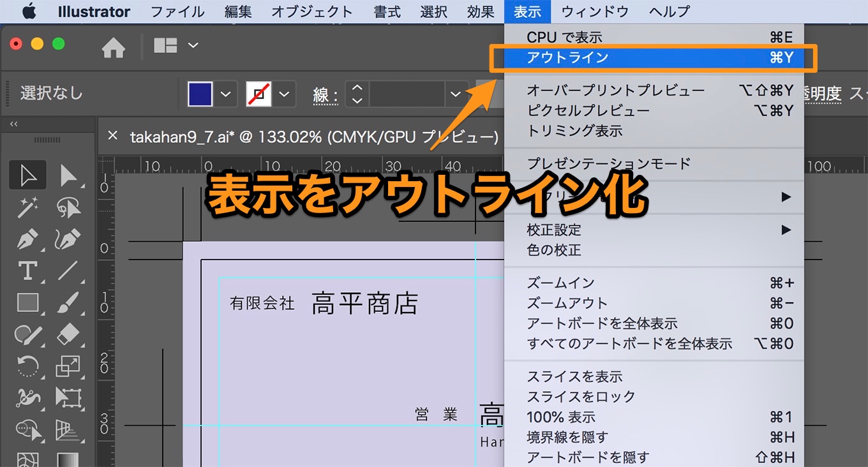This screenshot has width=868, height=467.
Task: Select the Direct Selection tool
Action: (x=68, y=175)
